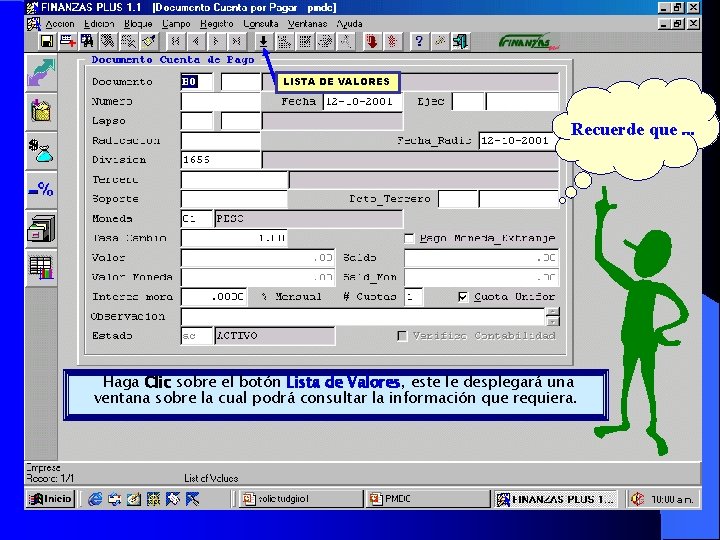720x540 pixels.
Task: Click the Observacion text field
Action: pos(363,316)
